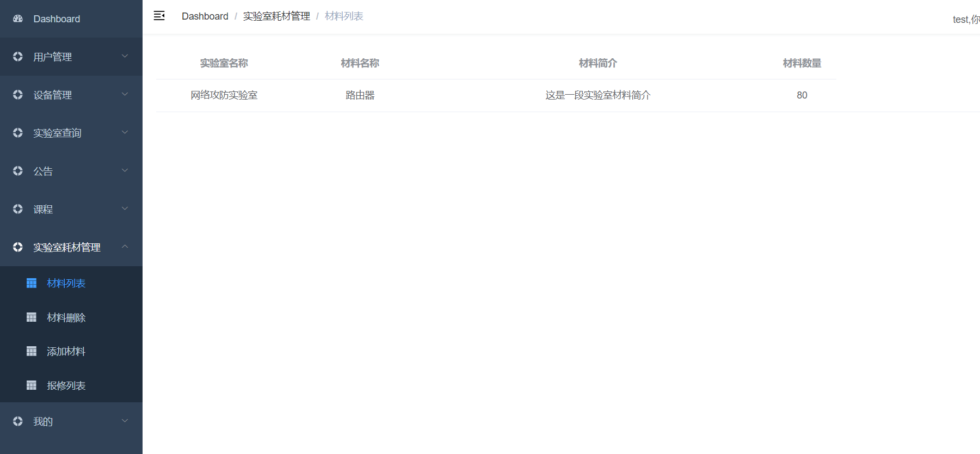Select the 材料列表 submenu item
Viewport: 980px width, 454px height.
(x=71, y=283)
